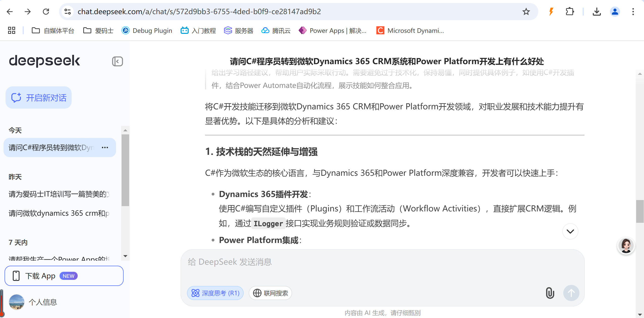Viewport: 644px width, 318px height.
Task: Open the chat 请为爱码士IT培训写一篇赞美的
Action: [59, 194]
